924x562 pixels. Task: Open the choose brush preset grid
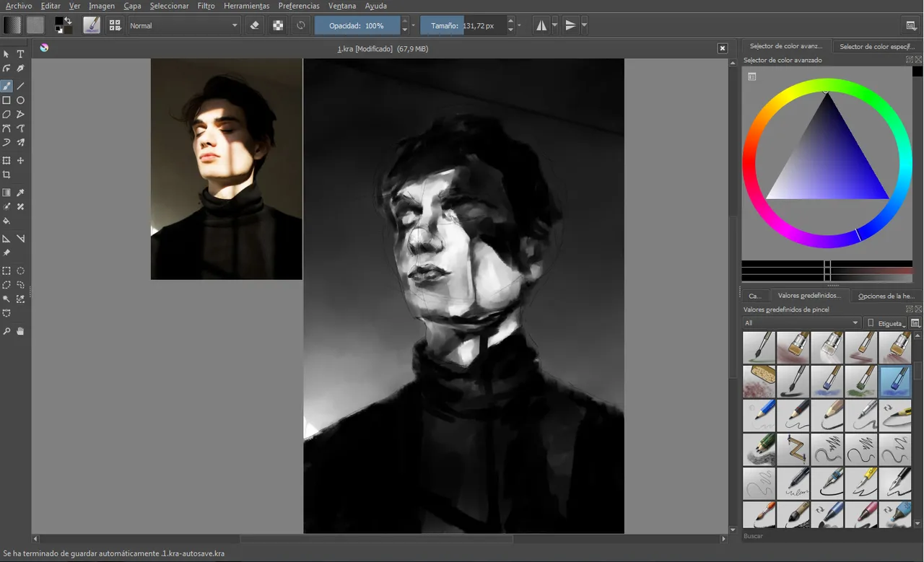pyautogui.click(x=115, y=25)
